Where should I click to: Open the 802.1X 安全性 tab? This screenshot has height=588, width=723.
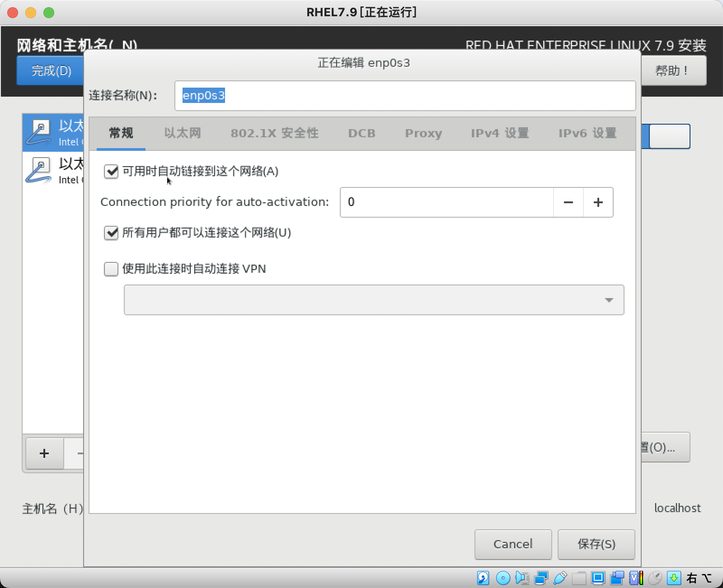(275, 133)
